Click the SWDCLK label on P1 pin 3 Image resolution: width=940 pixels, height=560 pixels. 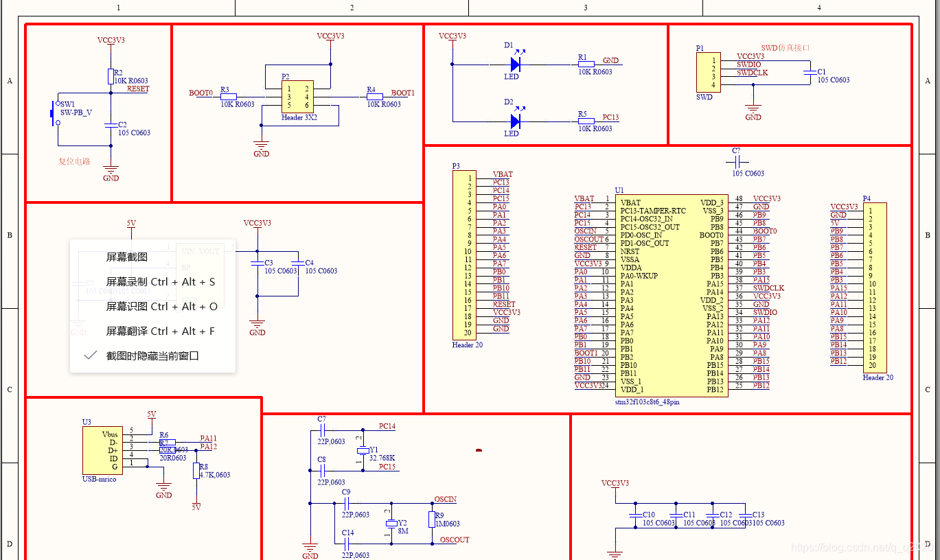tap(753, 73)
